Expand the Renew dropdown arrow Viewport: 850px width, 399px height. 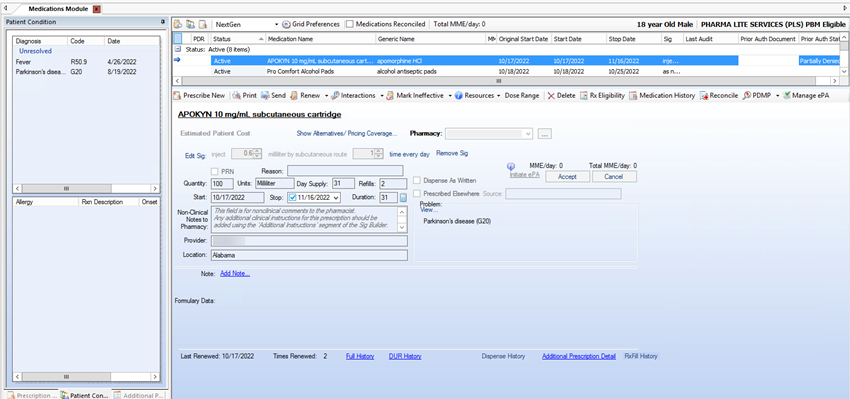pos(326,95)
